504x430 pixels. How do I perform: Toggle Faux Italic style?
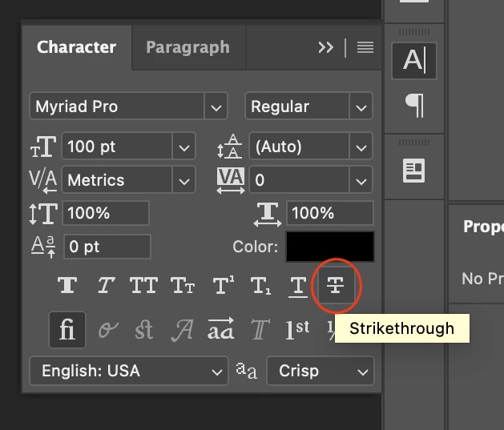[x=106, y=285]
